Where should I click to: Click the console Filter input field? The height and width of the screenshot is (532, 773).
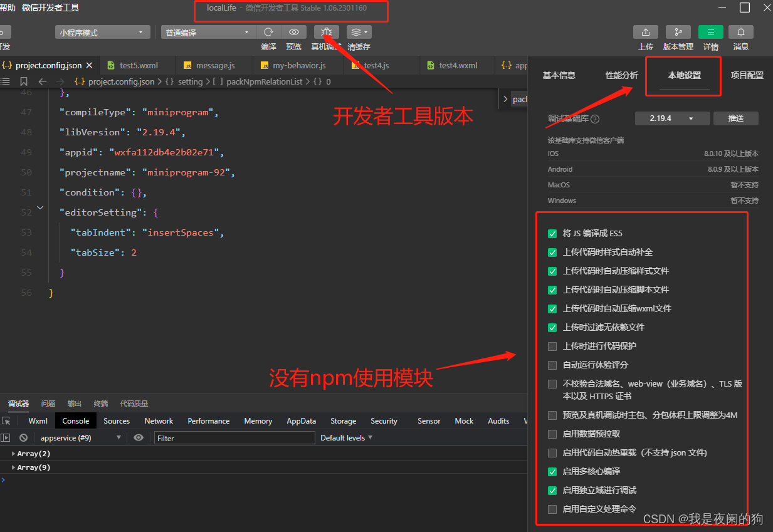coord(234,438)
